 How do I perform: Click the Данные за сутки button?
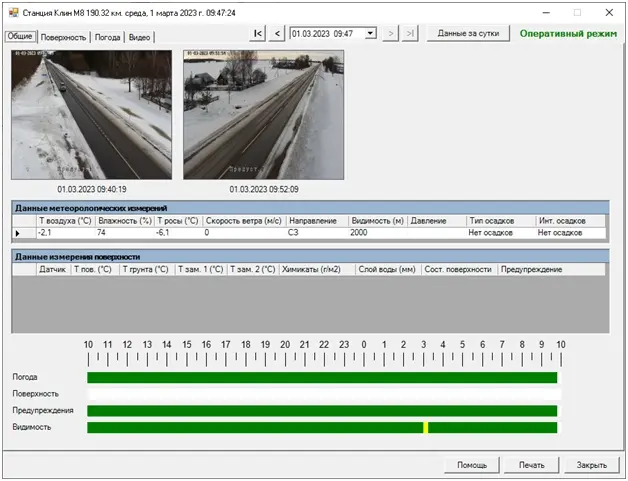(468, 33)
